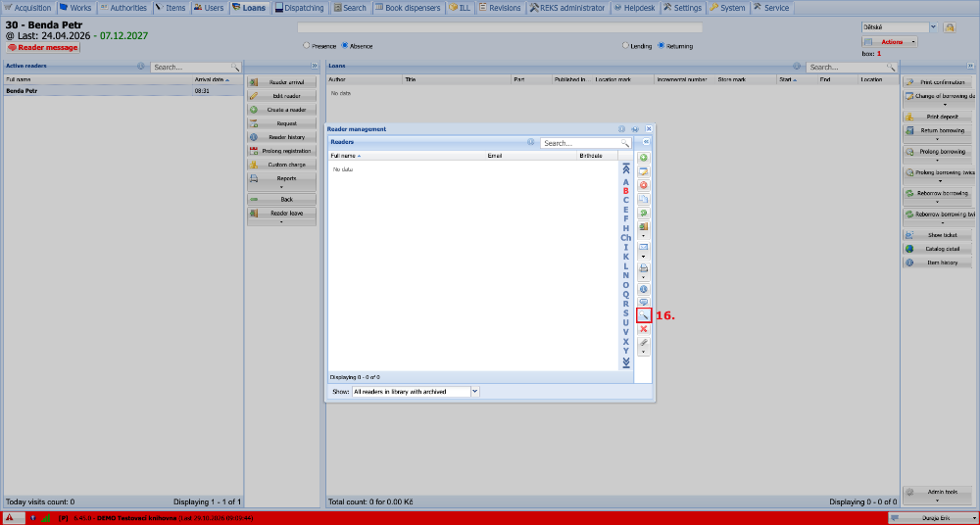Switch to the Authorities tab

click(123, 8)
